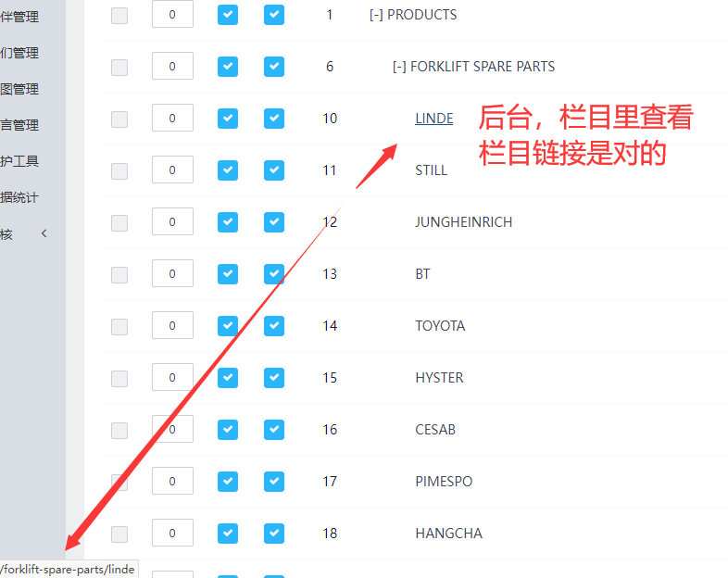Open the LINDE category link
This screenshot has width=728, height=578.
tap(434, 119)
